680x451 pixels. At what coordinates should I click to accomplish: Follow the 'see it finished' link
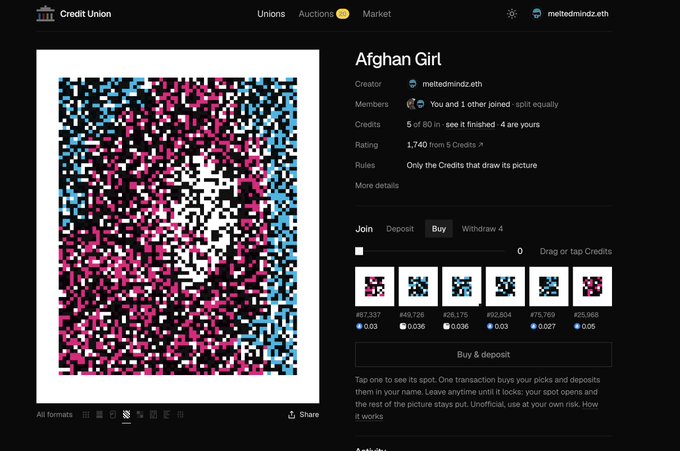click(470, 124)
